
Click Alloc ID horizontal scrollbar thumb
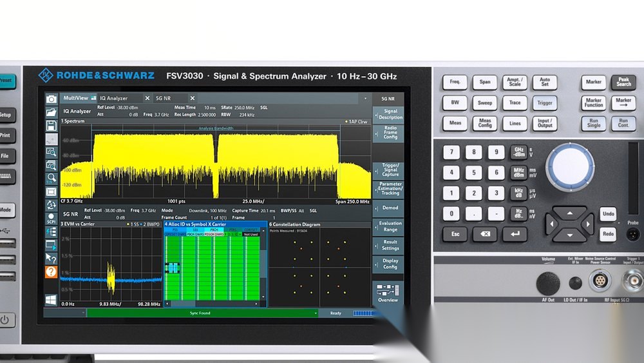[183, 304]
